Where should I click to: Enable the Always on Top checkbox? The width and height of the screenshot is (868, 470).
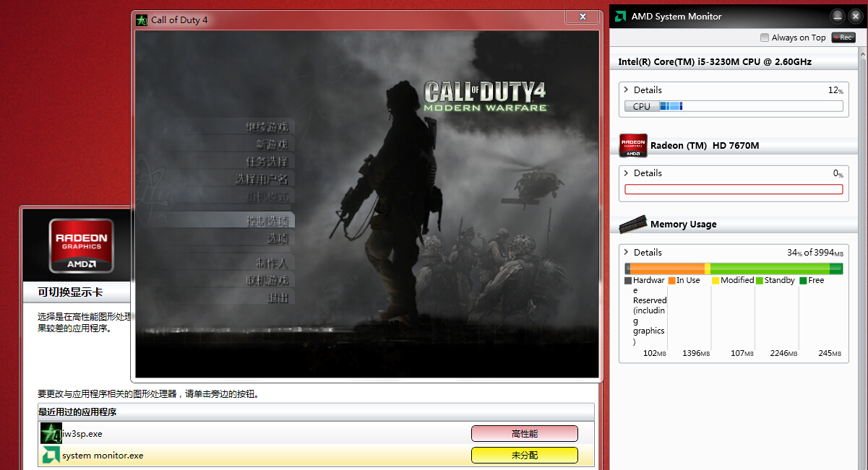765,38
